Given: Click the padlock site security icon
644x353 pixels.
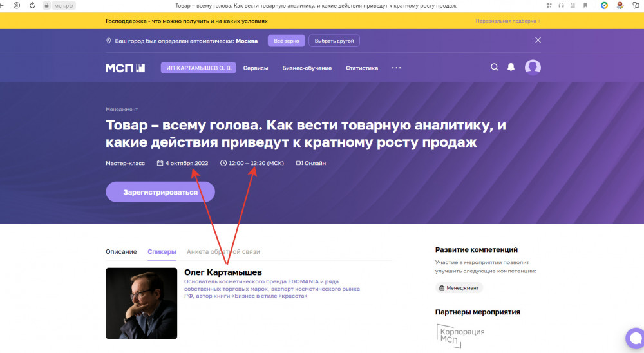Looking at the screenshot, I should coord(47,6).
